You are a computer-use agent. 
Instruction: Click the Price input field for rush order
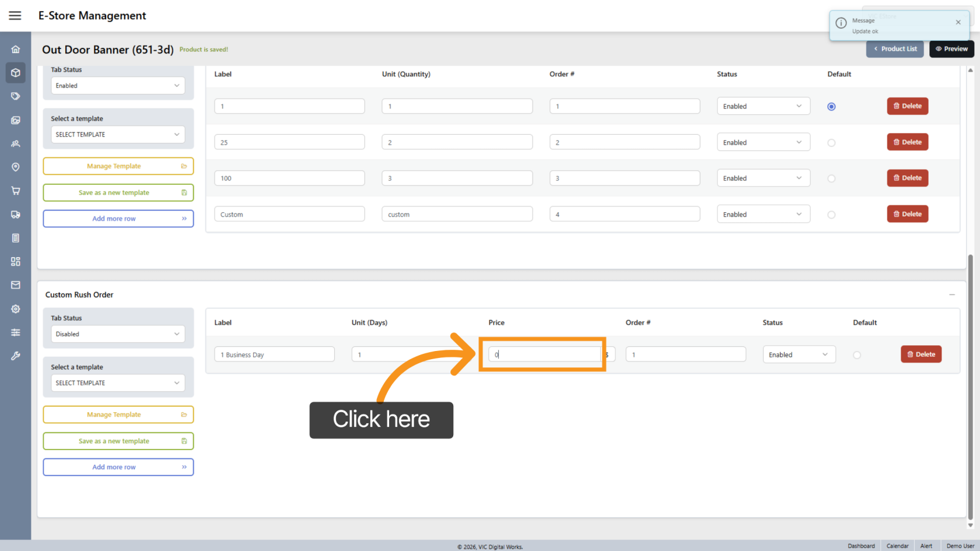[x=544, y=355]
